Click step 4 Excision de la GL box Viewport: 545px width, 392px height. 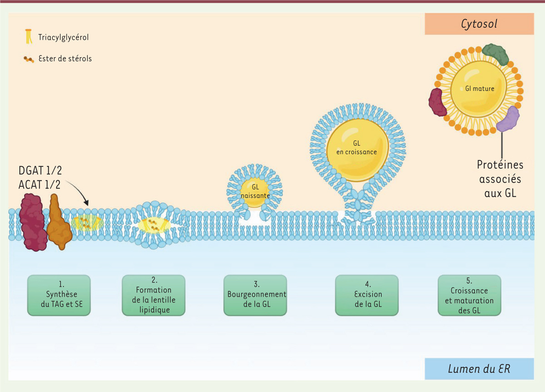point(367,295)
